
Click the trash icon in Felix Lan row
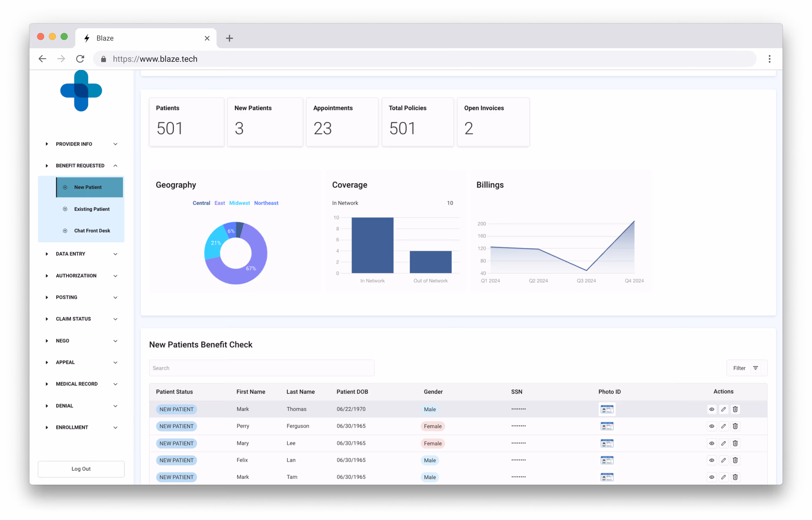(x=735, y=460)
